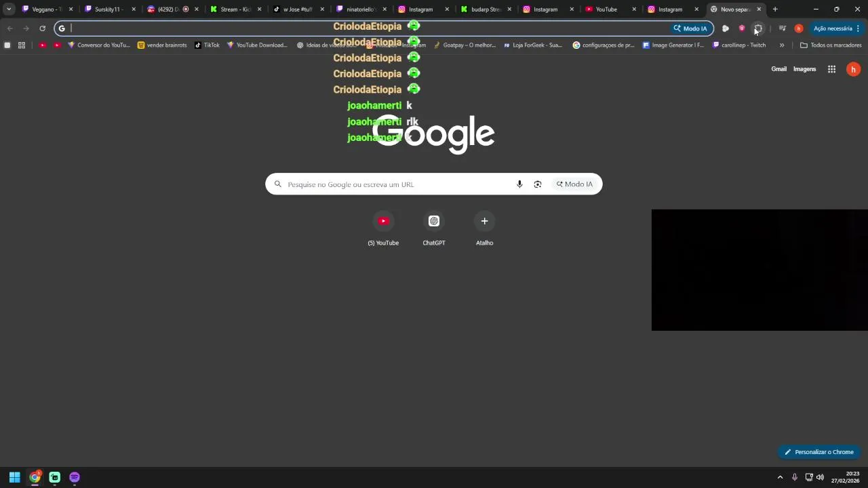
Task: Open the YouTube shortcut tile
Action: coord(383,229)
